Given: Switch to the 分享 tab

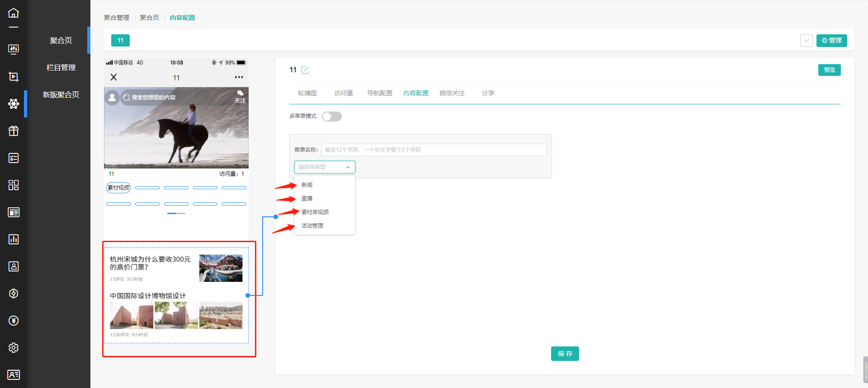Looking at the screenshot, I should 488,93.
